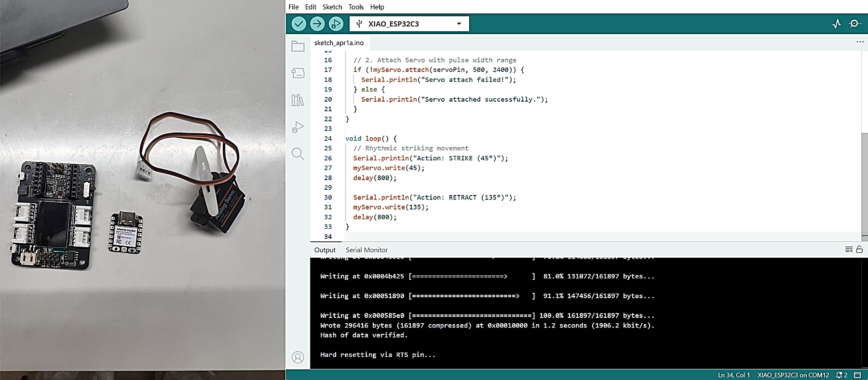Viewport: 868px width, 380px height.
Task: Click on 'void loop() {' line
Action: pyautogui.click(x=371, y=139)
